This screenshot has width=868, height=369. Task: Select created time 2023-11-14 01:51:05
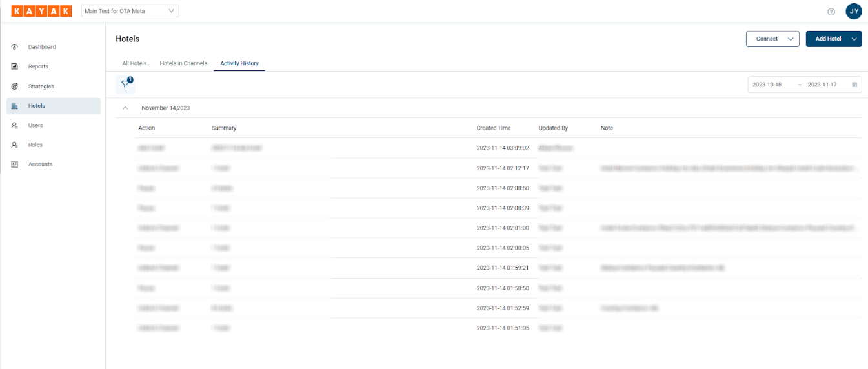(503, 328)
